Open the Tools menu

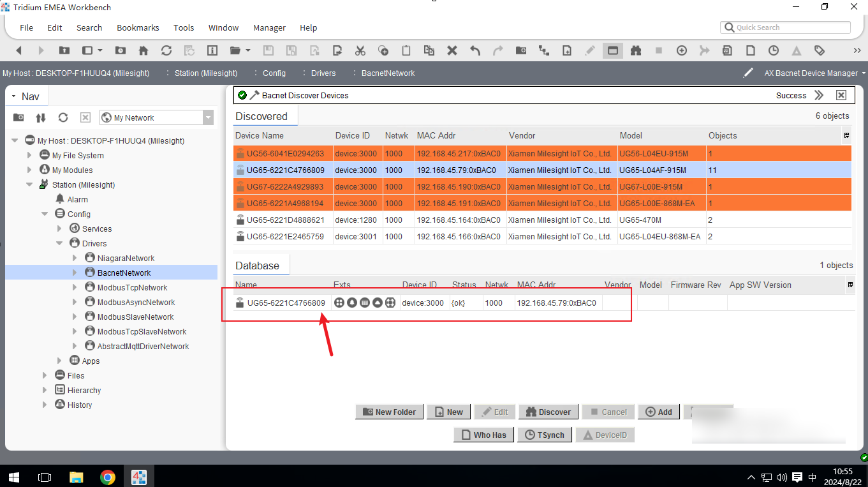184,27
